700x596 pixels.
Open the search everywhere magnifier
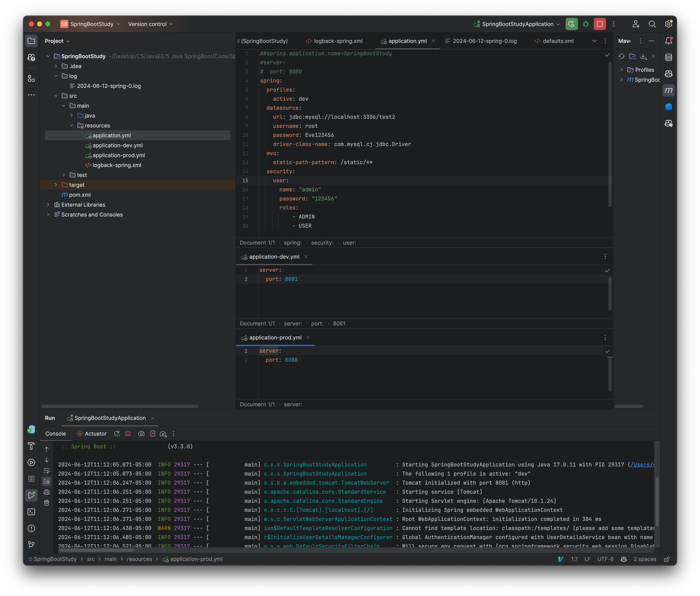(652, 24)
